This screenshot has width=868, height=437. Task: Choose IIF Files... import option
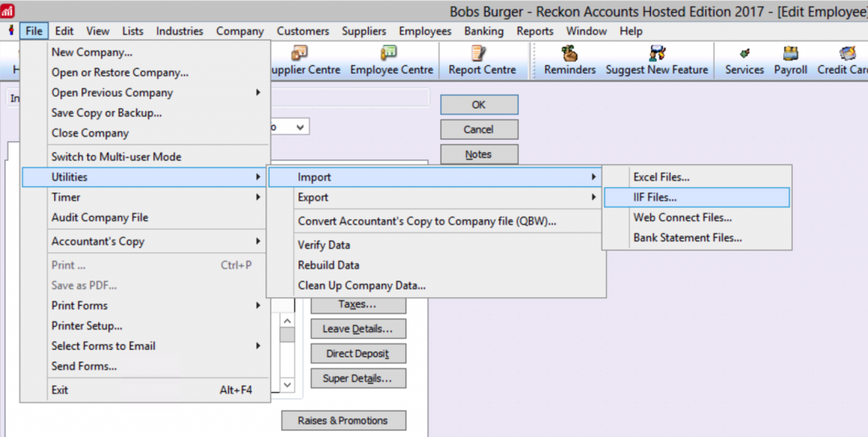point(697,197)
